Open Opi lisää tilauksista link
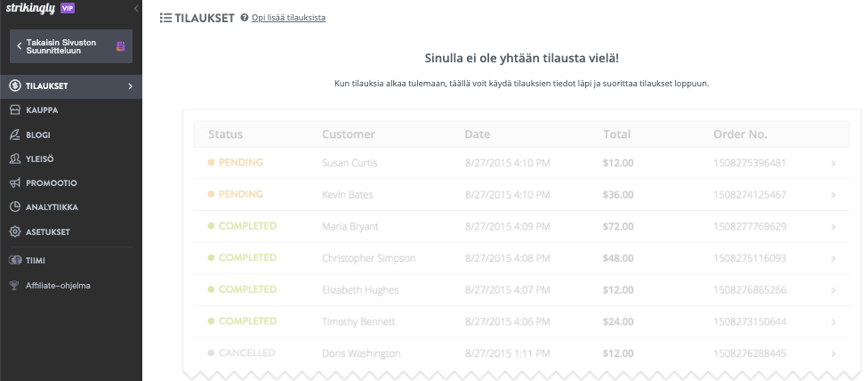The height and width of the screenshot is (381, 868). pos(288,18)
